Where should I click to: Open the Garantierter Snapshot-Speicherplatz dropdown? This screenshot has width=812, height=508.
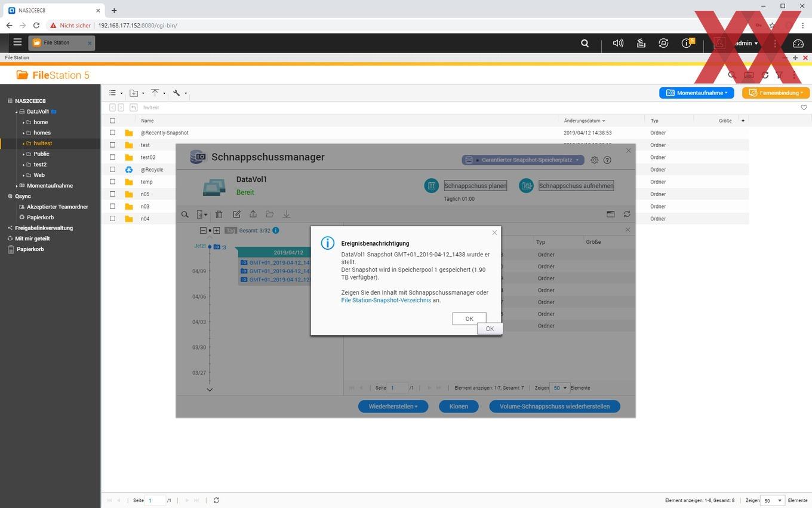point(522,160)
